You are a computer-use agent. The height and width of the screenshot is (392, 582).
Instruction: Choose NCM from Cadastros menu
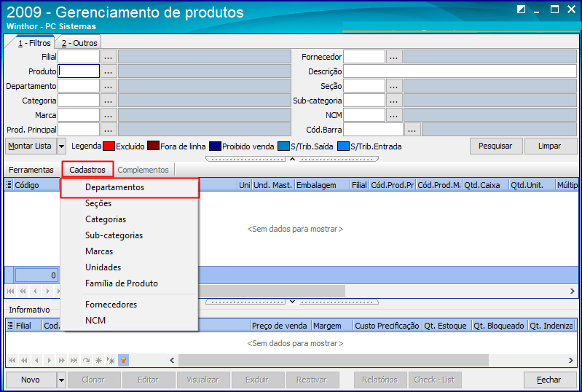pyautogui.click(x=130, y=321)
